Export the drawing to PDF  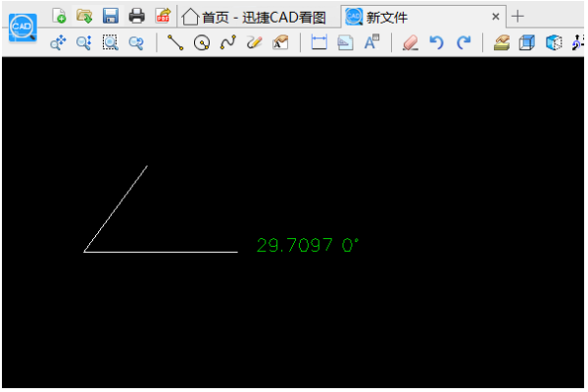coord(163,16)
